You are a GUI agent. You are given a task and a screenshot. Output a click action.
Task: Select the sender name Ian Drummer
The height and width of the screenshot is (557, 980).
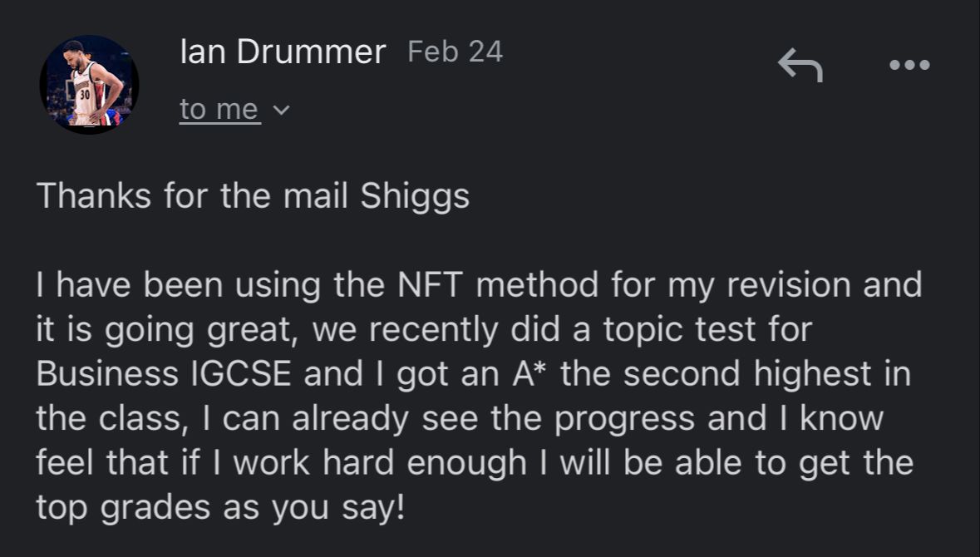(x=283, y=52)
